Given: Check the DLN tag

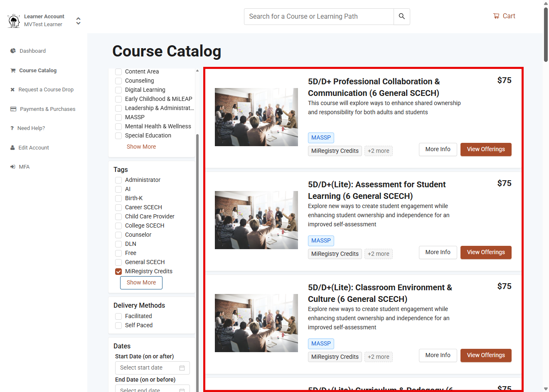Looking at the screenshot, I should 118,244.
